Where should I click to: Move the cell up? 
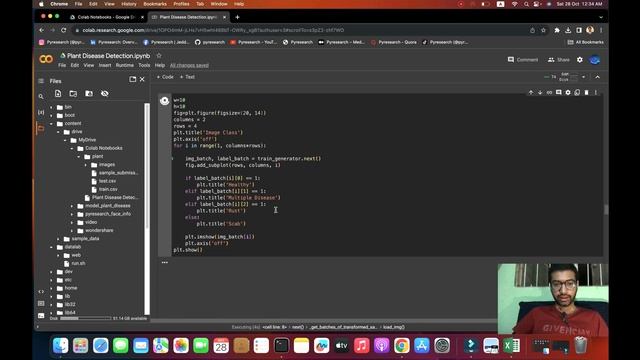tap(531, 93)
